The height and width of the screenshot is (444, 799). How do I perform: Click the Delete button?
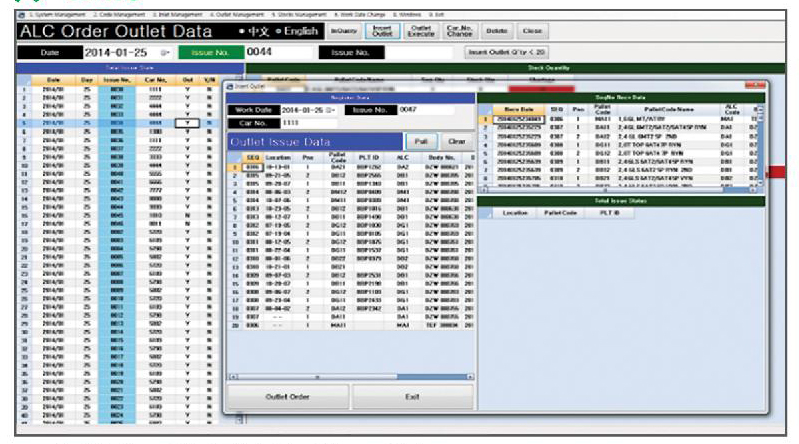[496, 31]
